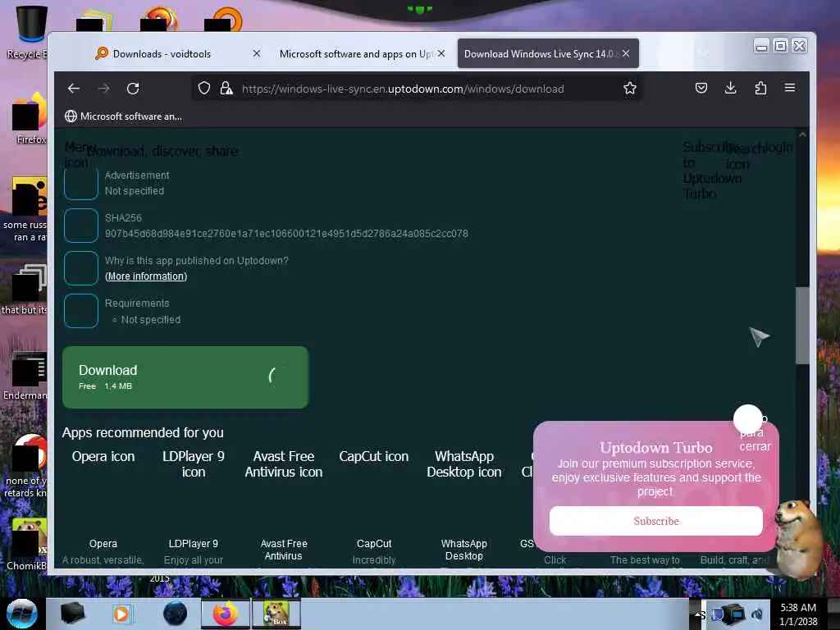Click the Requirements row icon box

pos(81,311)
